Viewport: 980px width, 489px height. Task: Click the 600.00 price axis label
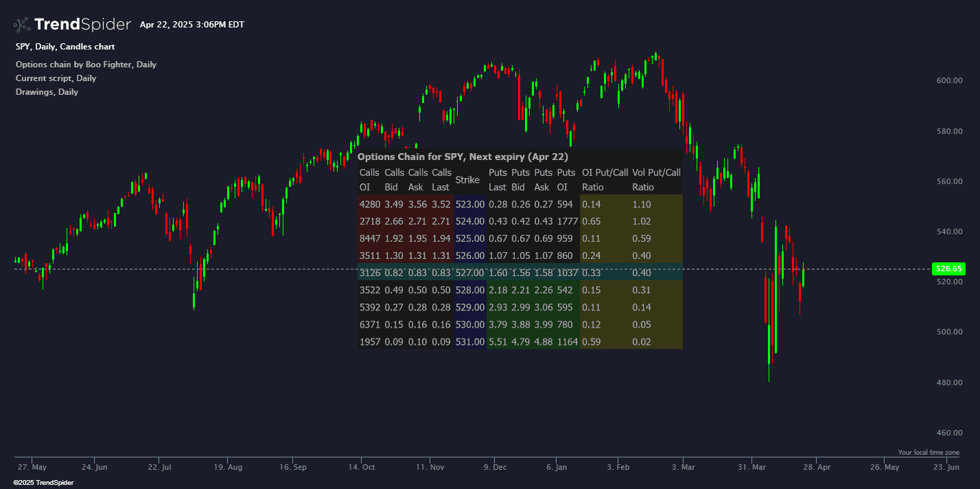(x=948, y=80)
